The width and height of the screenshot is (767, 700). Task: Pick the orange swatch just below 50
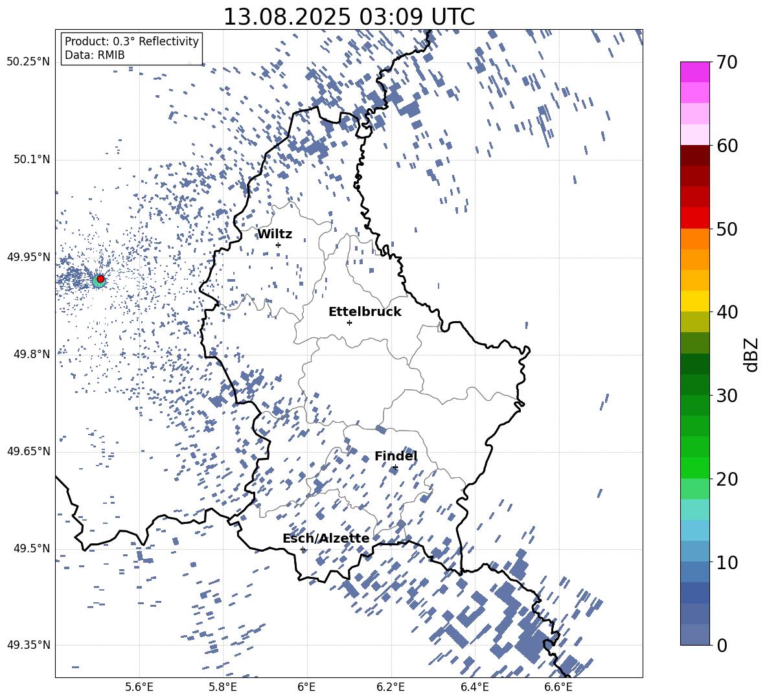point(695,239)
